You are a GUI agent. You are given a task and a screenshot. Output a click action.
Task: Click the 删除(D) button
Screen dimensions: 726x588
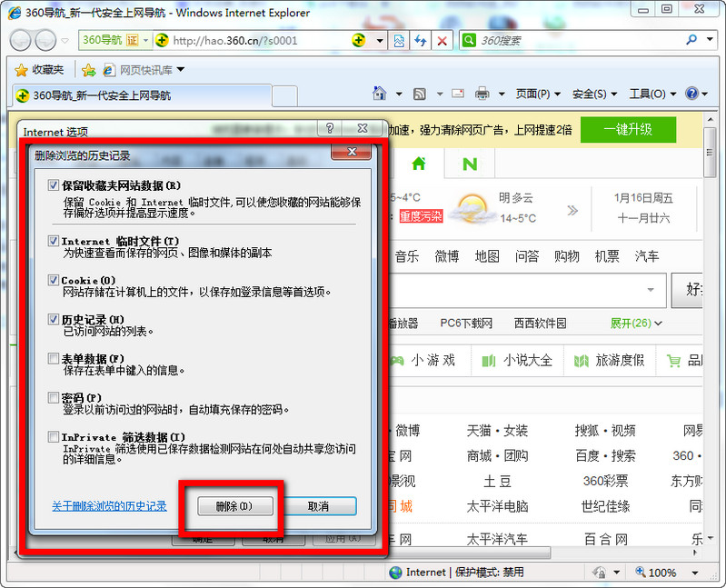[x=234, y=506]
